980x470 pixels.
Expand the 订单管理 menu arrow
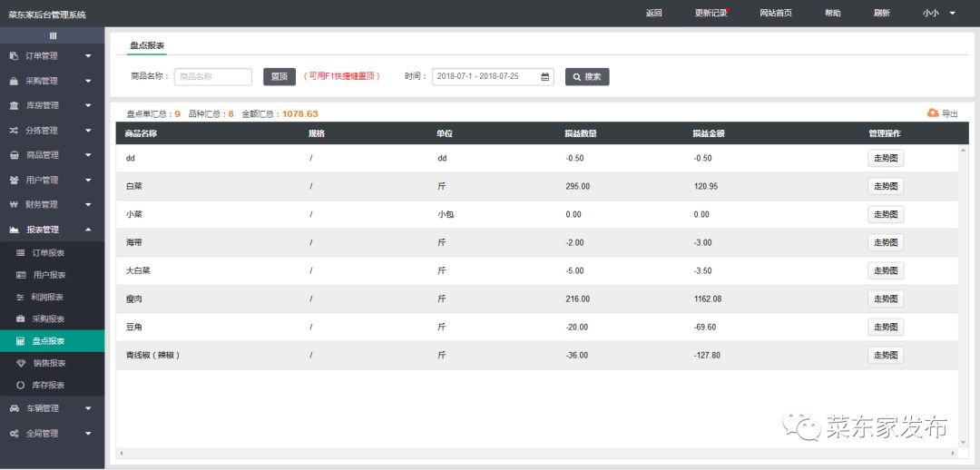(x=88, y=56)
